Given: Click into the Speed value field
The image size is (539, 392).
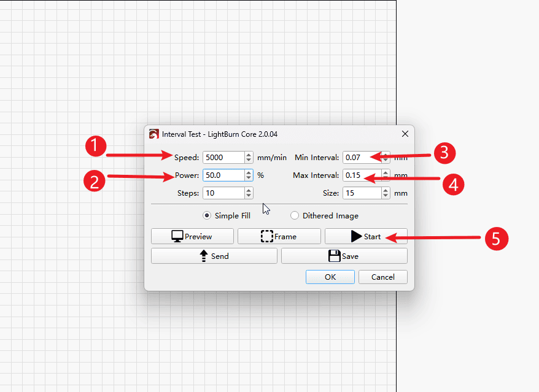Looking at the screenshot, I should click(x=223, y=157).
